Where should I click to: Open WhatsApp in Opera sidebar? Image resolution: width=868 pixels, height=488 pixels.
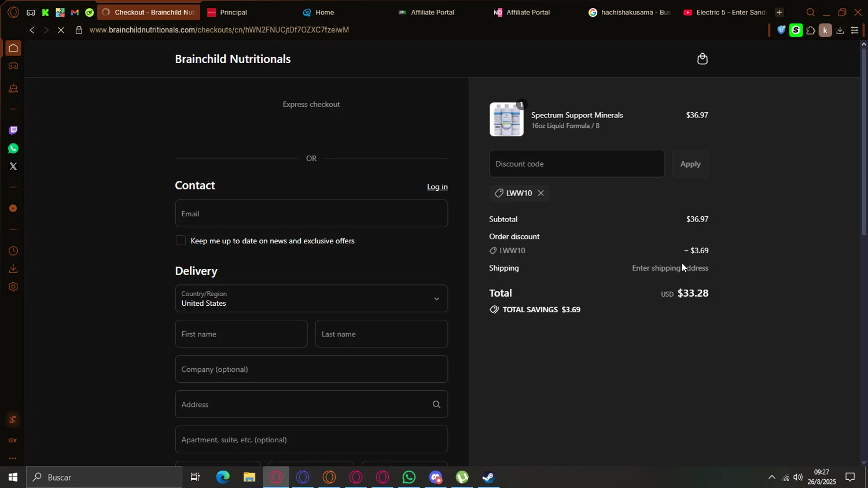pyautogui.click(x=13, y=149)
